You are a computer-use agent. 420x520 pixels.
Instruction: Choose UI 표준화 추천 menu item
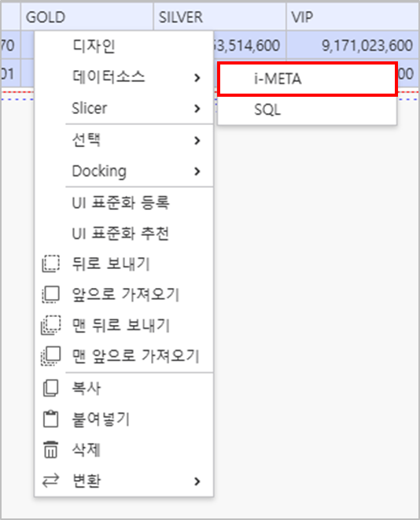123,234
